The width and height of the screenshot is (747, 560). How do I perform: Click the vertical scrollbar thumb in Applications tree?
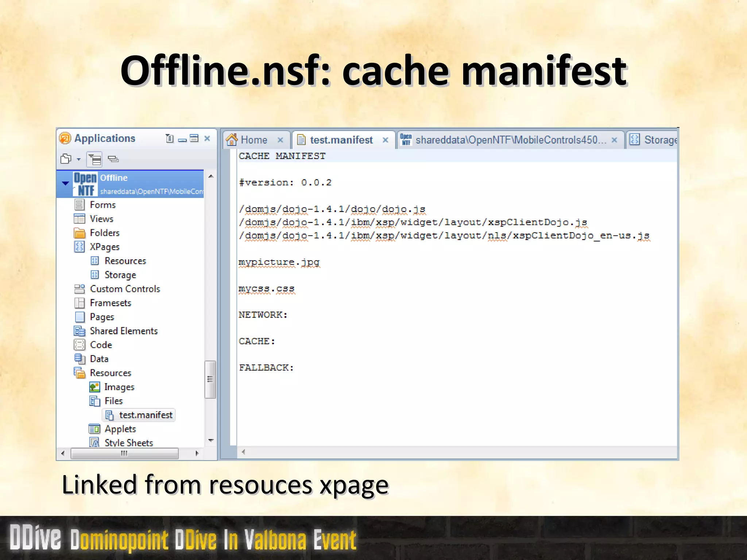[x=210, y=380]
